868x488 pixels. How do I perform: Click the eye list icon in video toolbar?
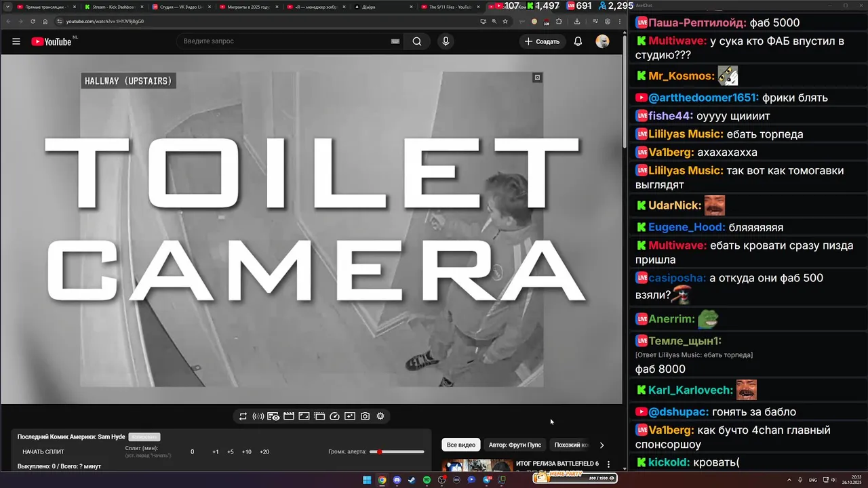pos(273,416)
